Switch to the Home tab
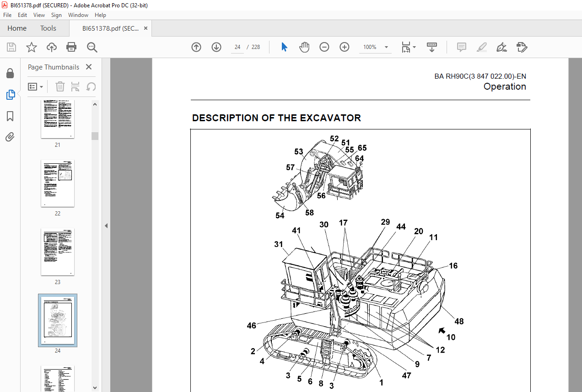Image resolution: width=582 pixels, height=392 pixels. pyautogui.click(x=17, y=28)
